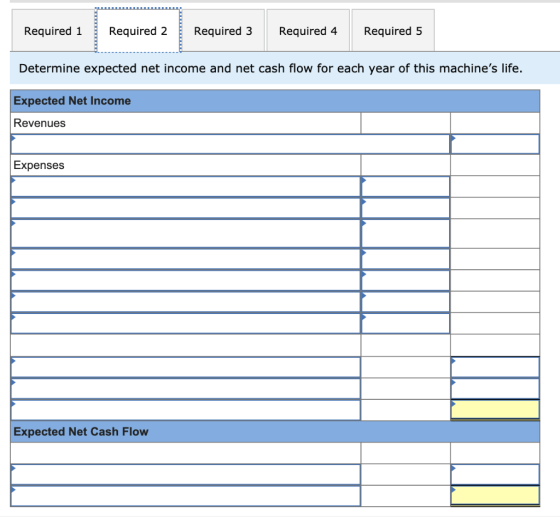Click the Expected Net Cash Flow header

(275, 432)
